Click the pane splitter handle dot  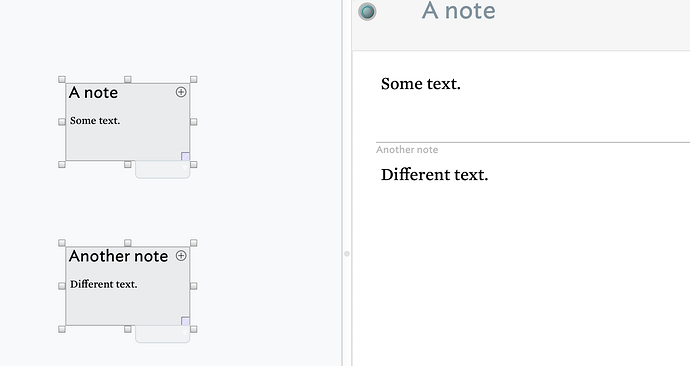pos(347,254)
